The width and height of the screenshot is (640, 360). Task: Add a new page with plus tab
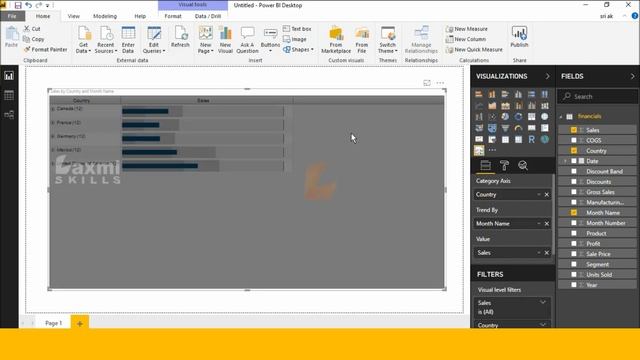pos(80,323)
